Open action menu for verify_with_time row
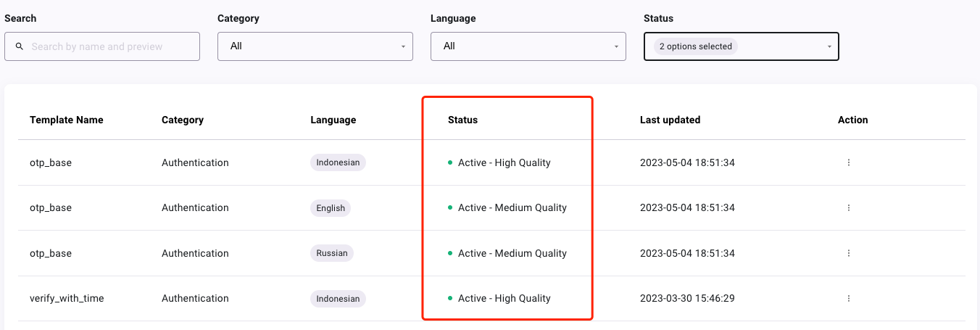 (848, 298)
